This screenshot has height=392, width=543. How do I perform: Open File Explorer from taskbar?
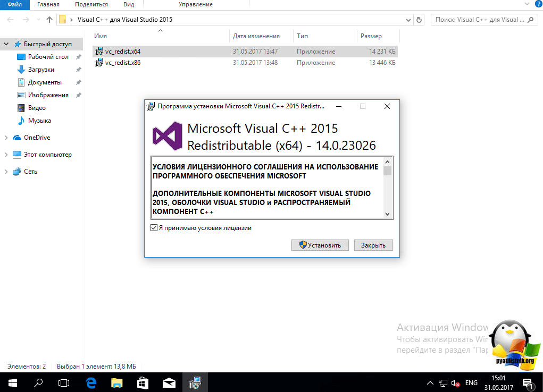point(116,382)
